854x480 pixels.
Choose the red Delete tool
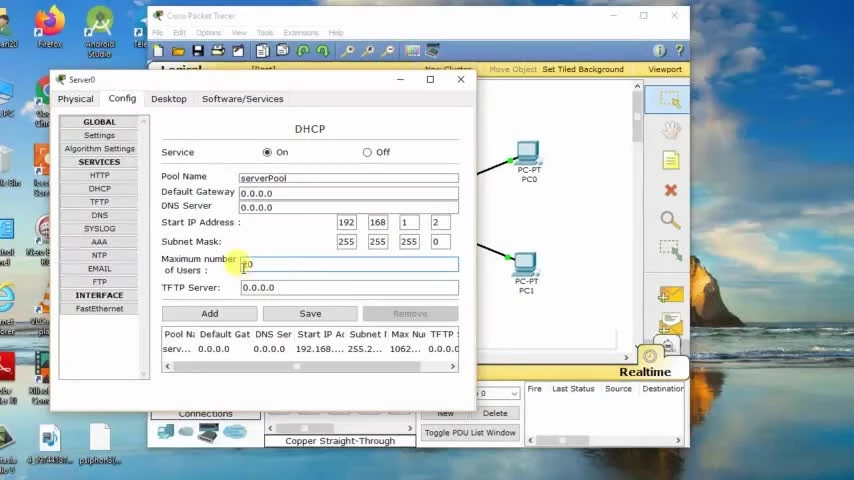670,190
